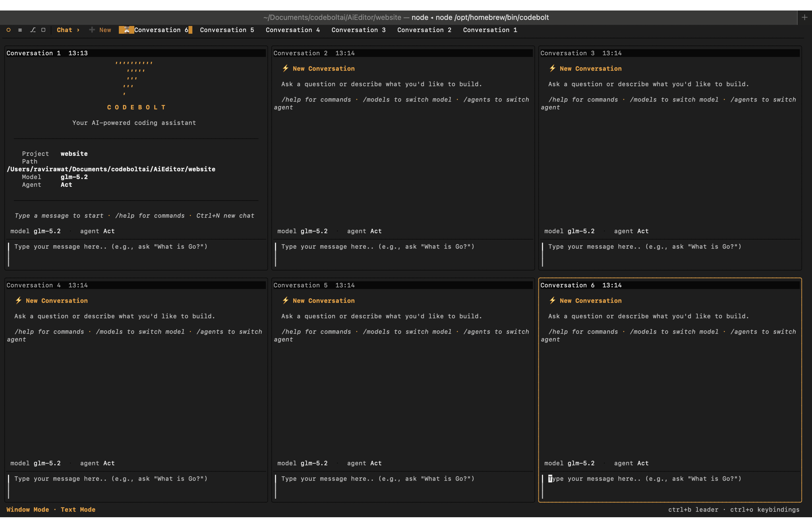Focus the Conversation 6 message input
Viewport: 812px width, 528px height.
click(670, 486)
